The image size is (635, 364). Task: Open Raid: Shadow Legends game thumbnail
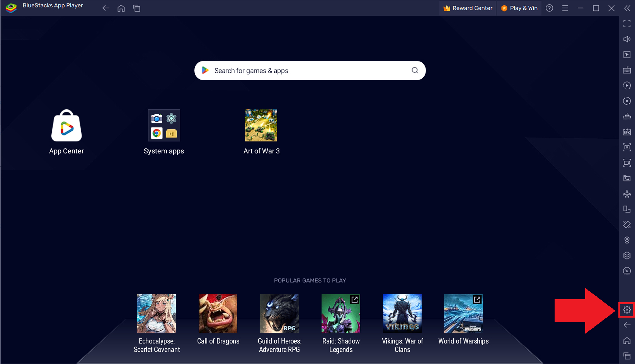click(x=341, y=313)
